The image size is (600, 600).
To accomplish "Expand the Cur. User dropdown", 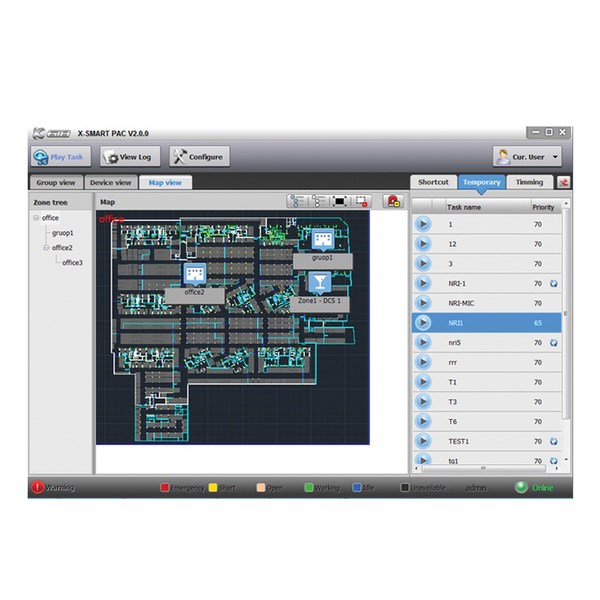I will [x=527, y=157].
